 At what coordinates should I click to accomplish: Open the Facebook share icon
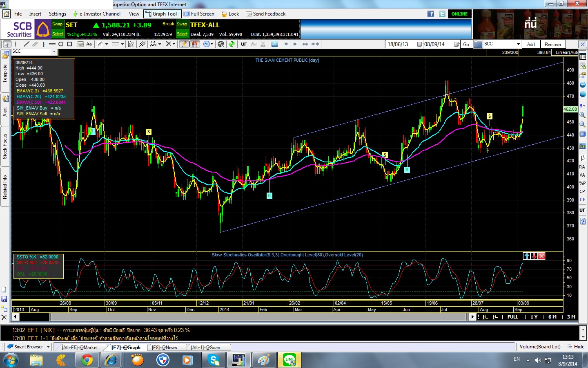click(x=431, y=14)
